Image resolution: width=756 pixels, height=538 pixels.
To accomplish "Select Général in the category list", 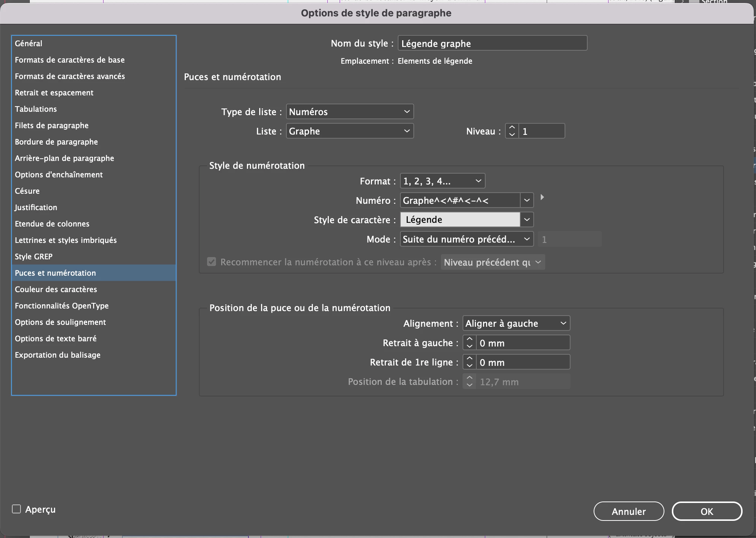I will click(x=29, y=43).
